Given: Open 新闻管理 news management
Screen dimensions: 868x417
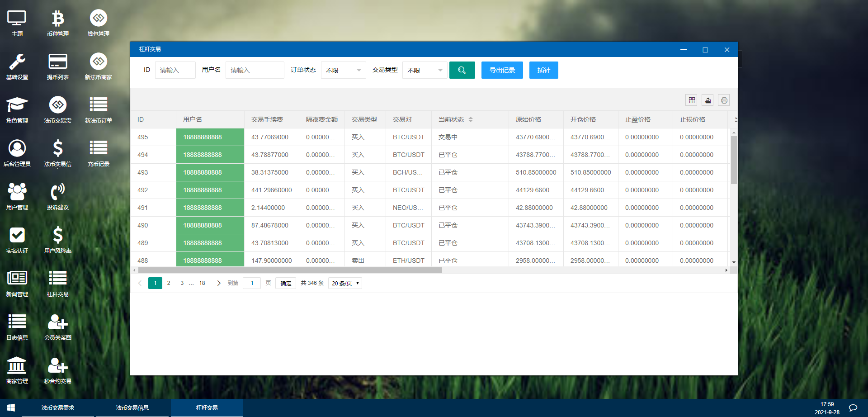Looking at the screenshot, I should tap(17, 283).
